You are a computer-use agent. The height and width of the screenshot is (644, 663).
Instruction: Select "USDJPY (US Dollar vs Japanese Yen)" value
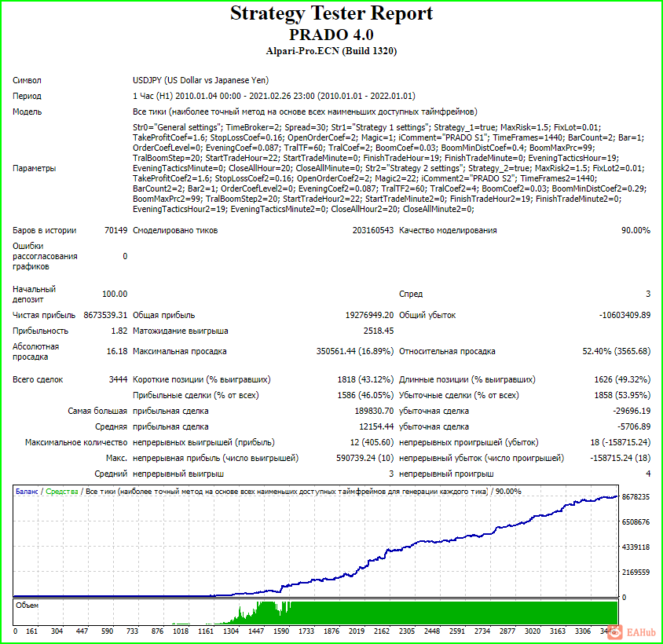point(200,80)
